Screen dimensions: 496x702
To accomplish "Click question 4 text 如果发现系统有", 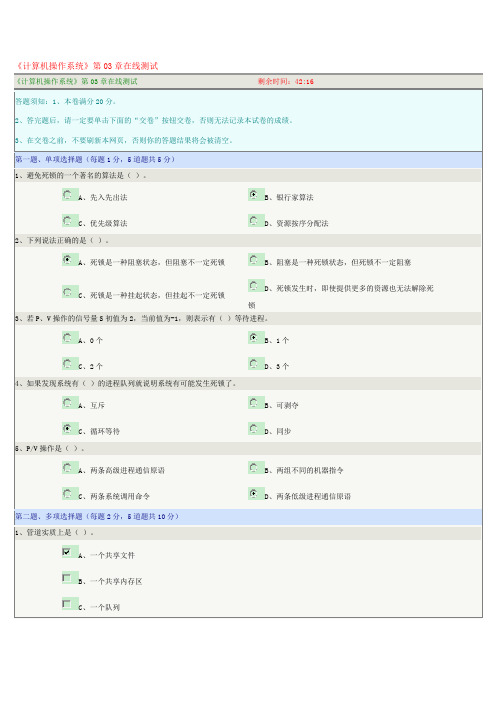I will 126,383.
